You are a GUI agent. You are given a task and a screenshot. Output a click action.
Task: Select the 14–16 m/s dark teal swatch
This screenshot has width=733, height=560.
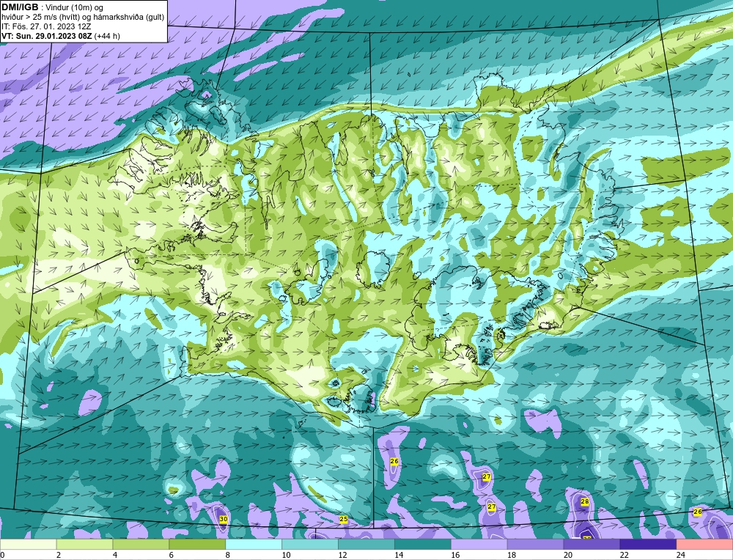[x=423, y=545]
